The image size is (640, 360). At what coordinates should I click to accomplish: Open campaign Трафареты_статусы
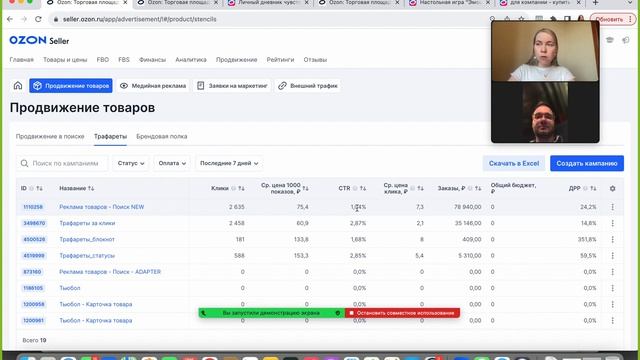coord(87,256)
